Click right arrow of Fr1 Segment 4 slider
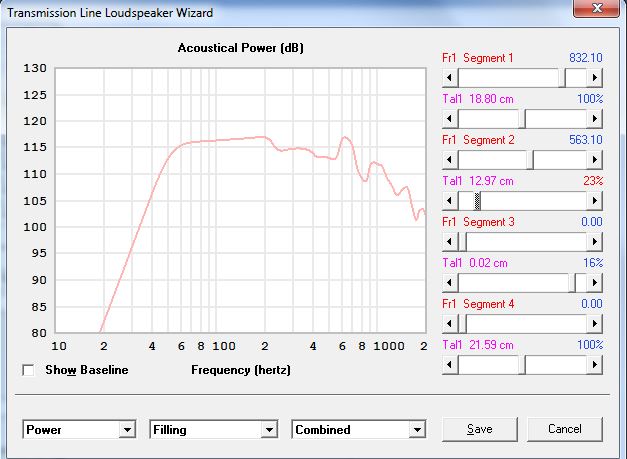Screen dimensions: 627x459 595,323
